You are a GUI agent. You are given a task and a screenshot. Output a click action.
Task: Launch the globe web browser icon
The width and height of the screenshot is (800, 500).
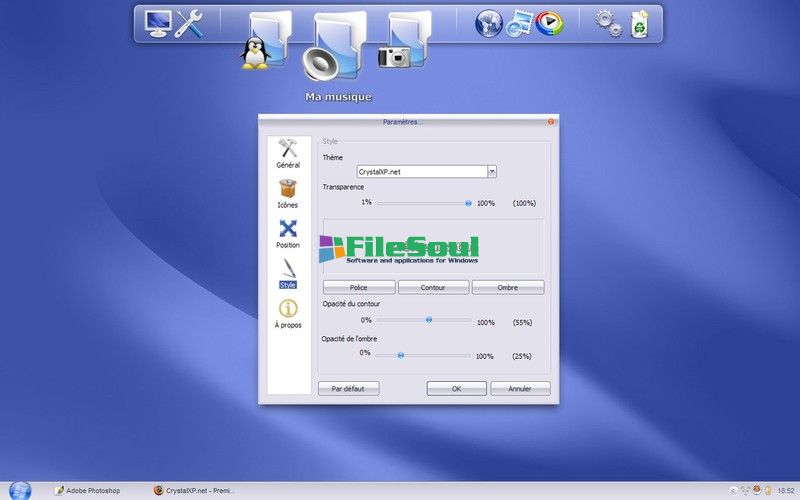click(488, 22)
